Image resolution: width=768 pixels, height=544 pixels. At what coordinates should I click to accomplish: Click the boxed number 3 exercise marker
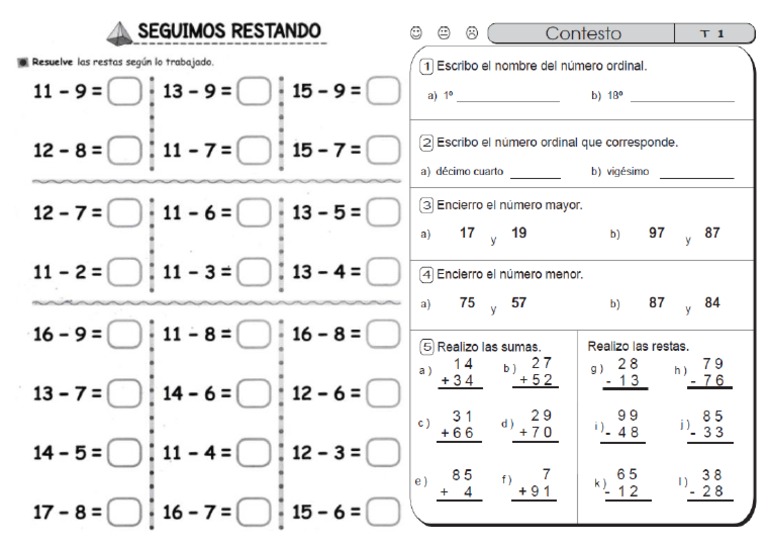pyautogui.click(x=426, y=205)
